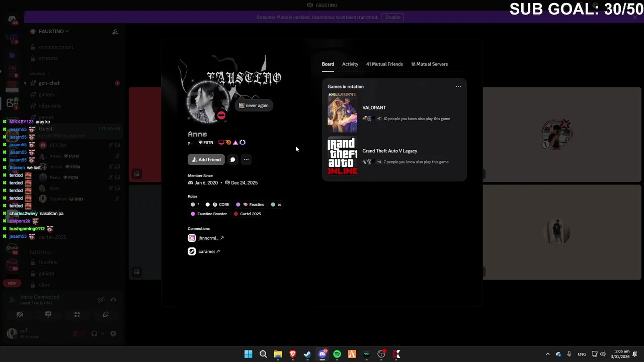Click '10 people you know also play'
Screen dimensions: 644x362
417,119
